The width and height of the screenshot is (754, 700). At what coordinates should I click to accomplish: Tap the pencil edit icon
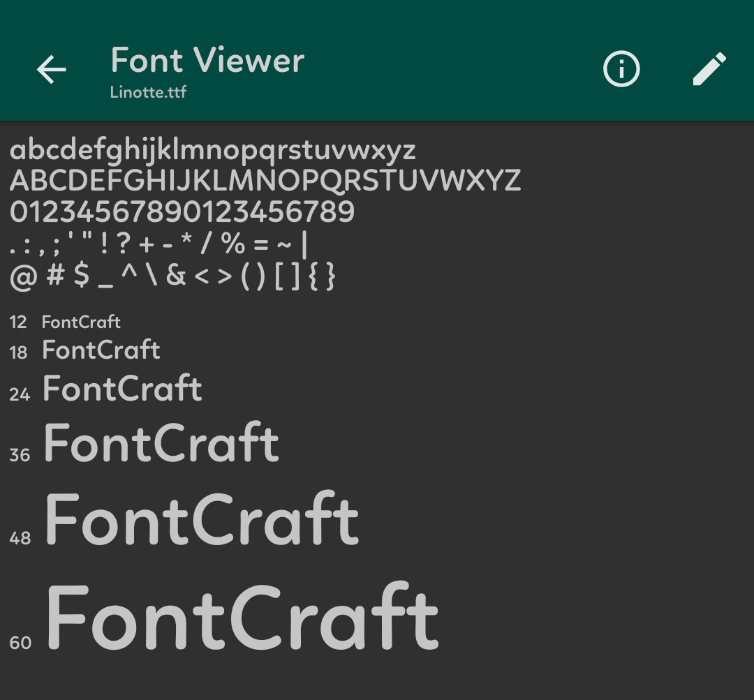coord(709,69)
